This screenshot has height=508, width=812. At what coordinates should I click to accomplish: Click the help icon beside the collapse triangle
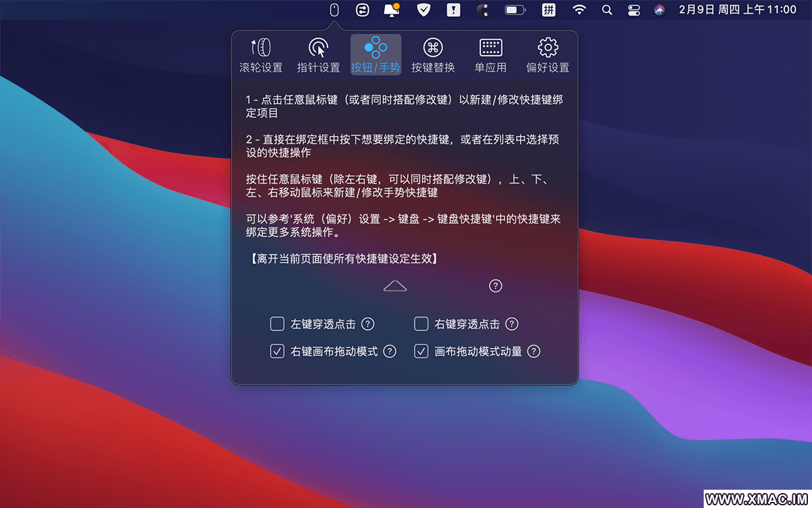coord(495,286)
